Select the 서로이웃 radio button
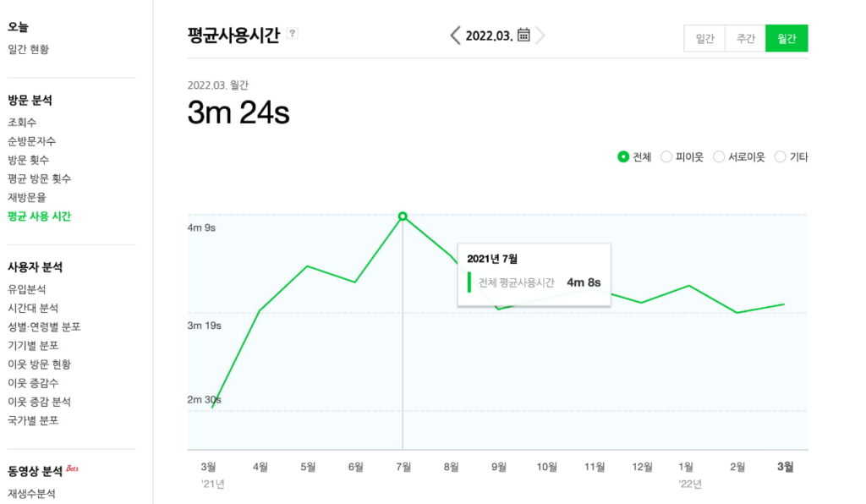Screen dimensions: 866x504 click(x=718, y=156)
